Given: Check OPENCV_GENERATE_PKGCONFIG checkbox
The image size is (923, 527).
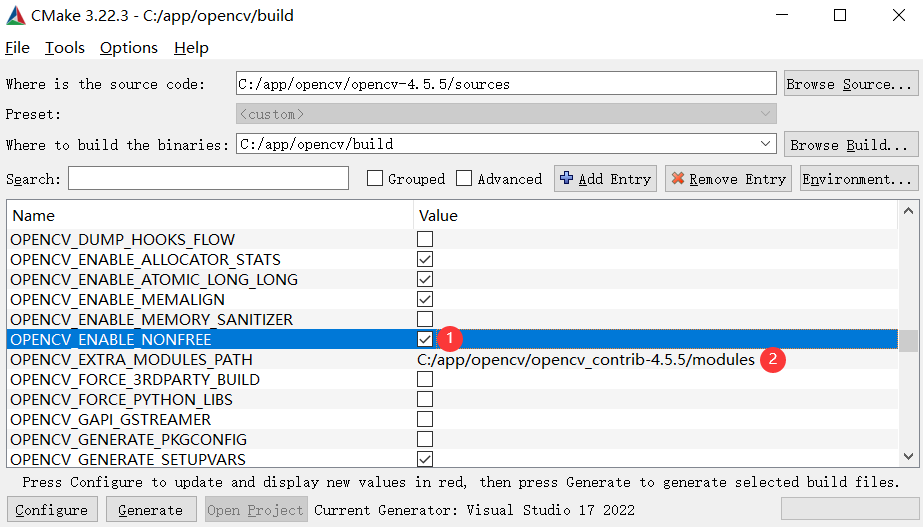Looking at the screenshot, I should coord(425,439).
